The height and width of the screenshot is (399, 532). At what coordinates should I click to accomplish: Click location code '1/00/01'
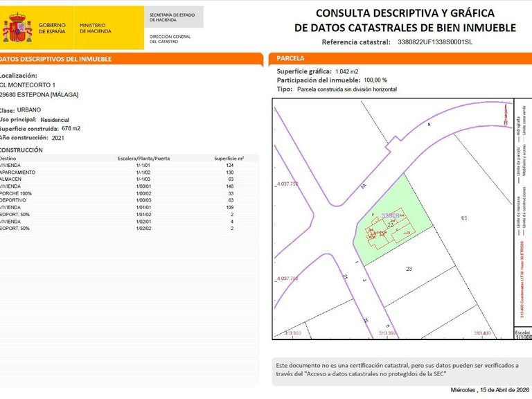(x=143, y=186)
